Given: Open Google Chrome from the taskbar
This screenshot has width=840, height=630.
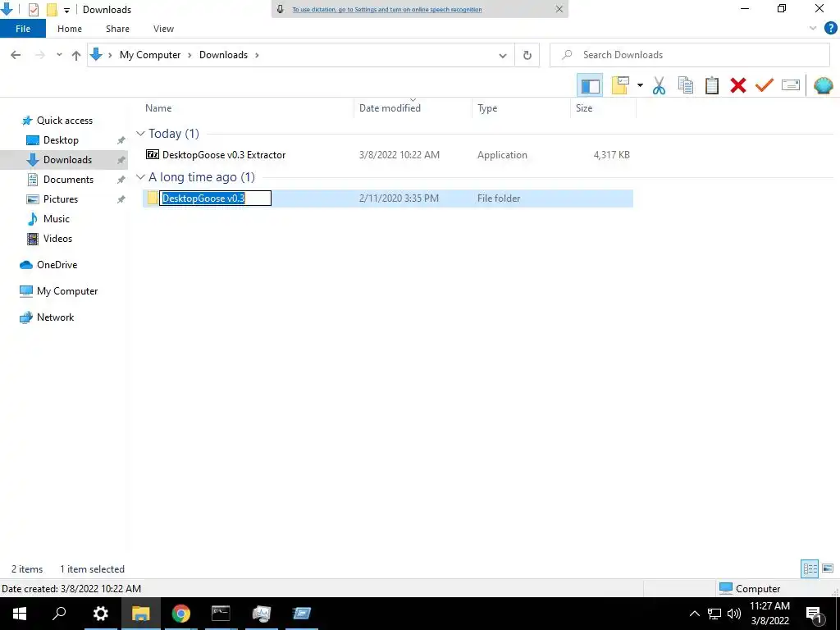Looking at the screenshot, I should [x=181, y=614].
